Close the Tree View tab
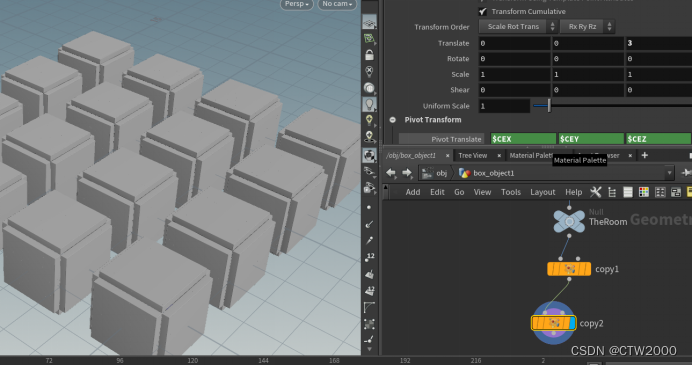The image size is (693, 366). (x=499, y=156)
